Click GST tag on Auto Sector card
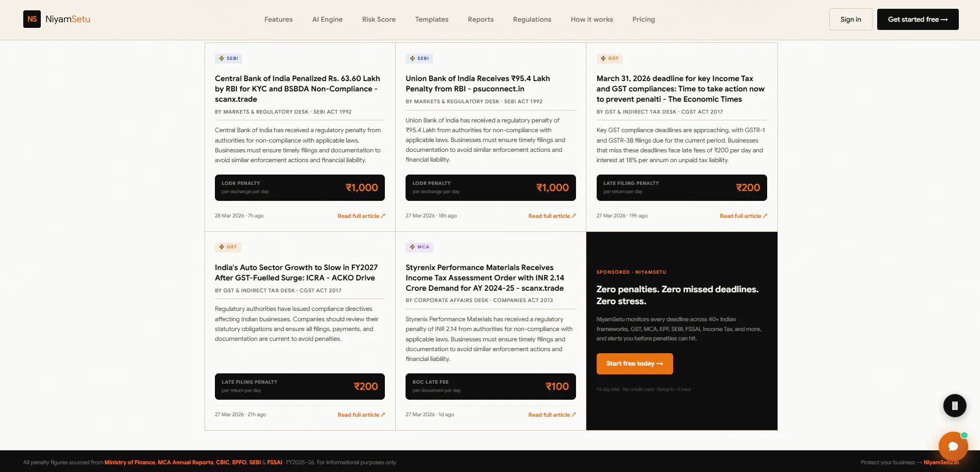This screenshot has width=980, height=472. [x=228, y=247]
